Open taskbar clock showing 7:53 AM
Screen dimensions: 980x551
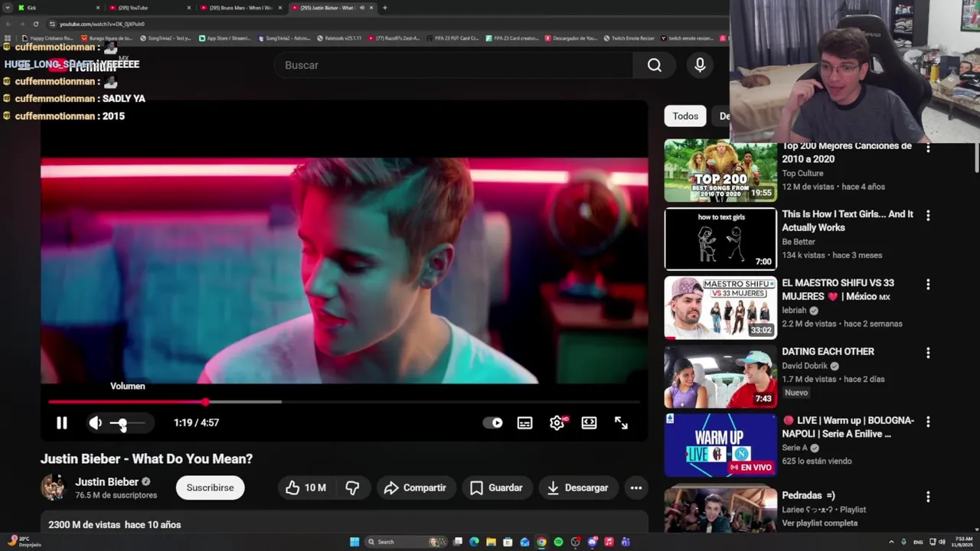point(964,542)
